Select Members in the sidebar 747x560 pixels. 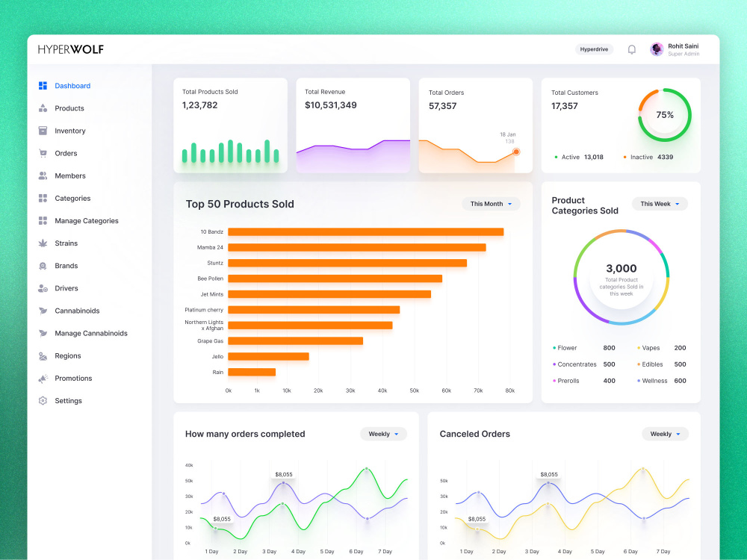(x=70, y=175)
